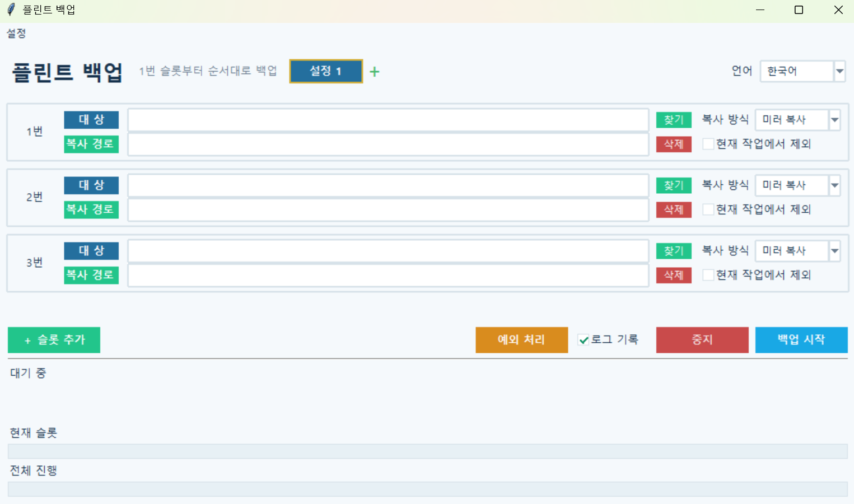Focus the 복사 경로 path field of slot 2번
Image resolution: width=854 pixels, height=504 pixels.
[x=388, y=210]
